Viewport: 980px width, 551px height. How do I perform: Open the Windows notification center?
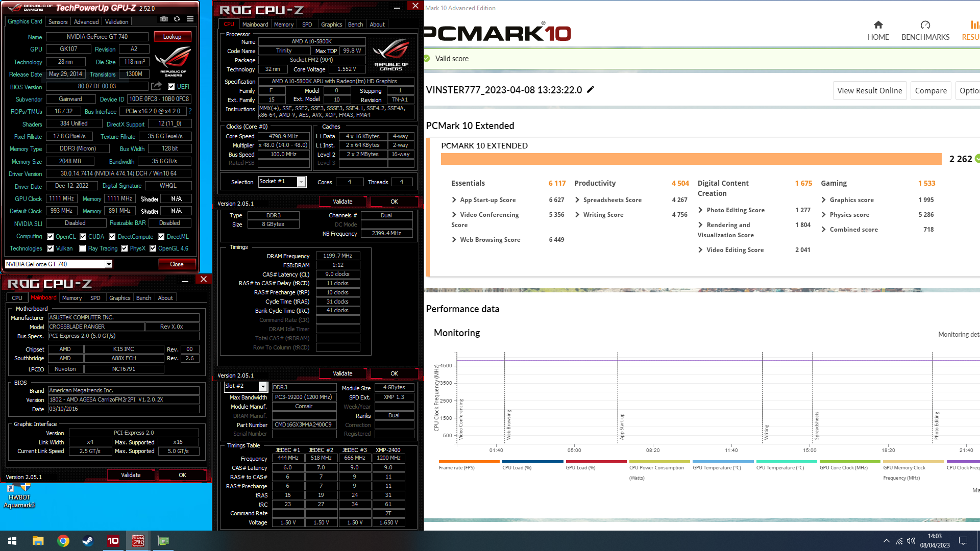click(963, 541)
